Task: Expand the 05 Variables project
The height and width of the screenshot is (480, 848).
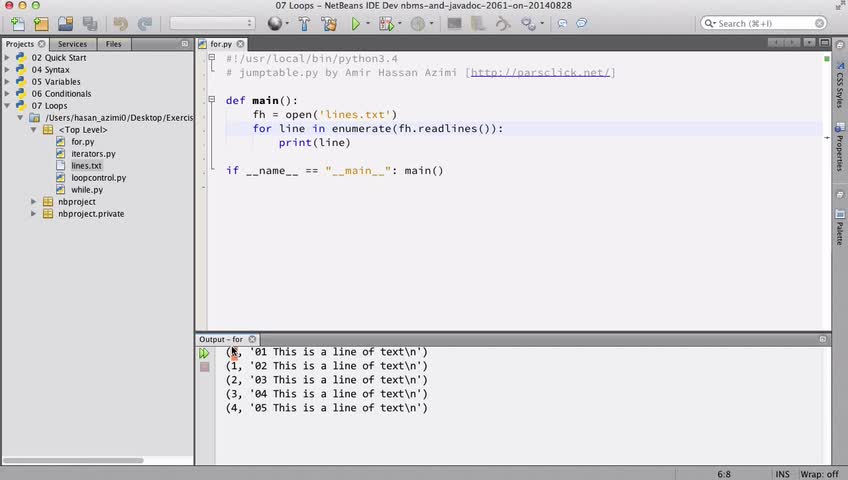Action: pos(7,82)
